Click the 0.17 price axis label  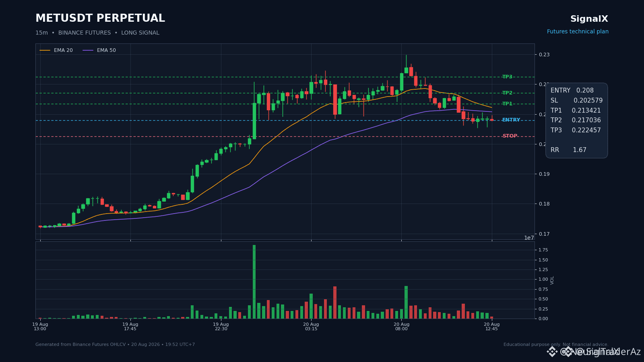coord(544,234)
